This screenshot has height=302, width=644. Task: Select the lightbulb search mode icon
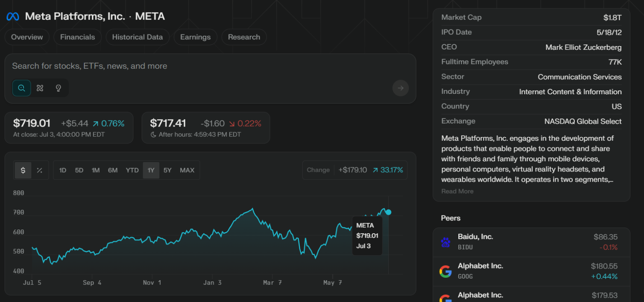click(58, 88)
